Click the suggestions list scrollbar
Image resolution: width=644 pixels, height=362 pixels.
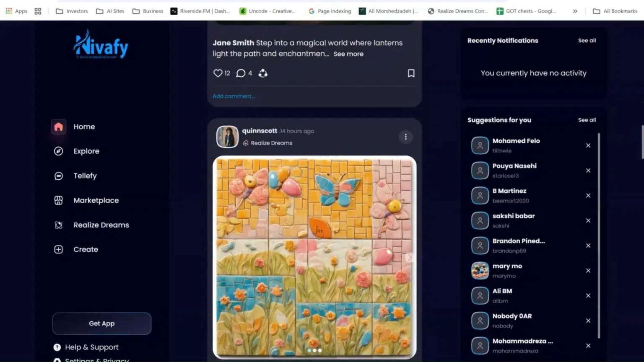[599, 235]
